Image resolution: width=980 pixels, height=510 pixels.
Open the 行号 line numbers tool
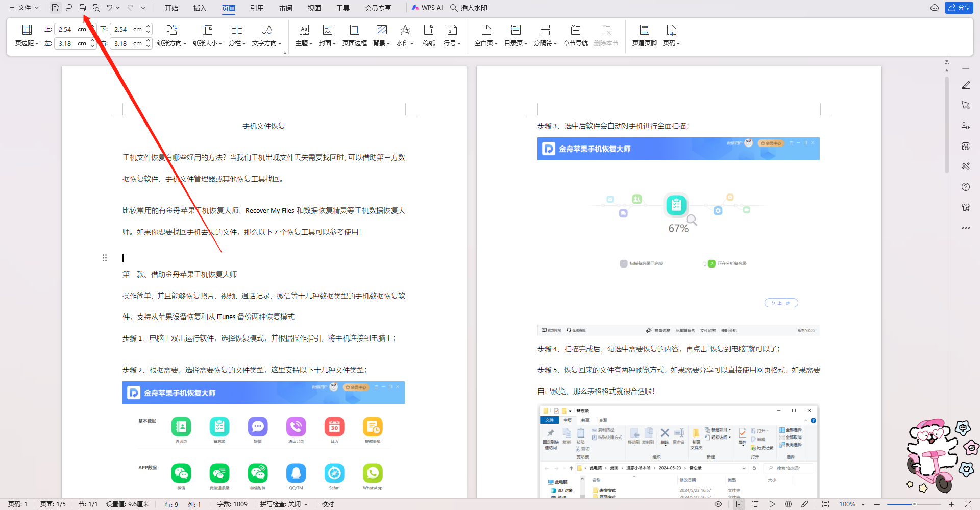(452, 35)
